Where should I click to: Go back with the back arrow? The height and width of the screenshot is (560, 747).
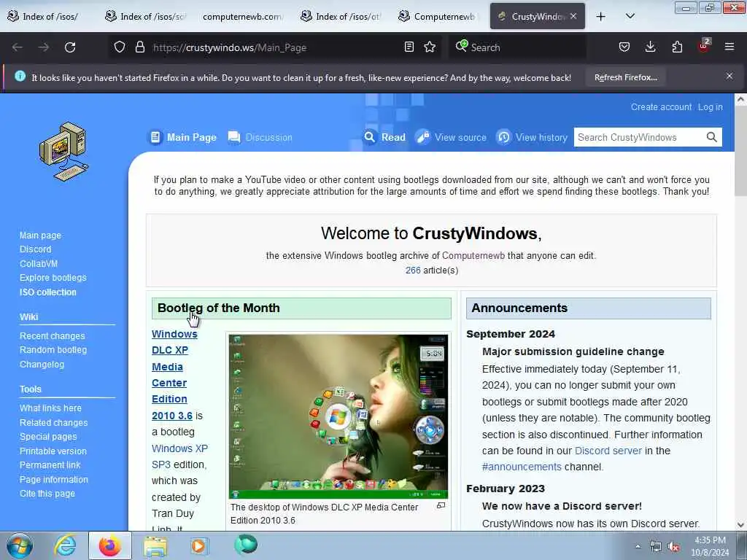click(18, 47)
